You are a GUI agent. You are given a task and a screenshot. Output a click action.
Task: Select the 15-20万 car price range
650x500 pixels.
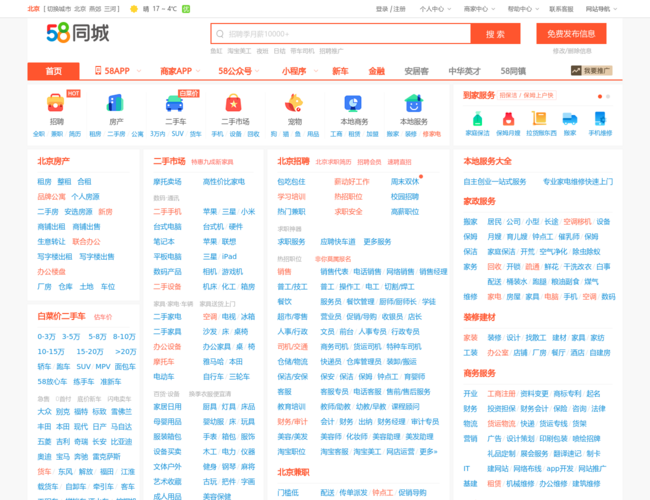click(90, 352)
